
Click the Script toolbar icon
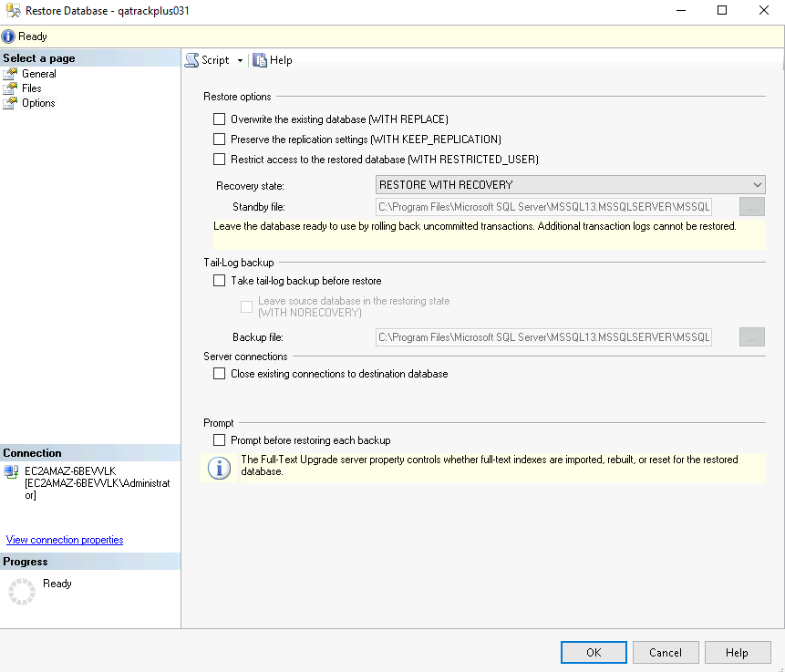point(191,60)
